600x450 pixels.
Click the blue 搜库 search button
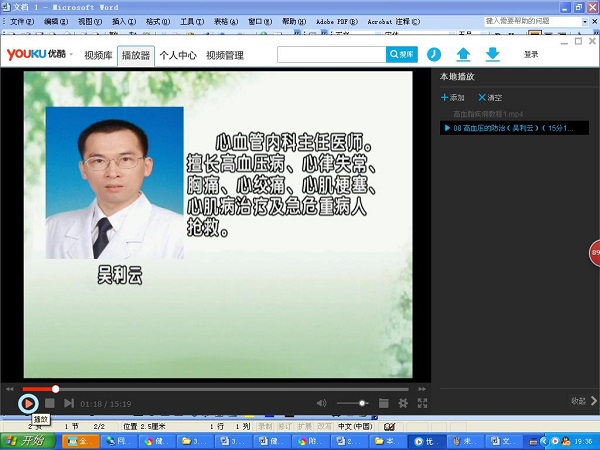[x=402, y=55]
